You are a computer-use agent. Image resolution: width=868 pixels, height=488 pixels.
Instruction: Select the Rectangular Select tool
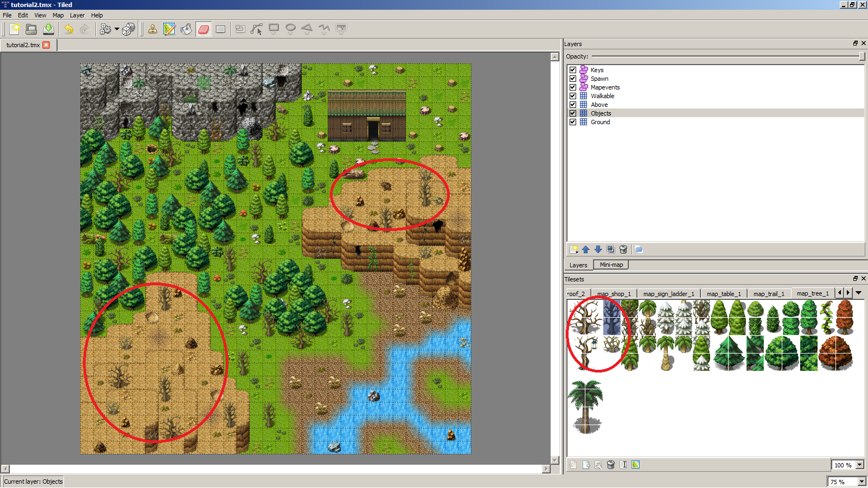[x=220, y=29]
